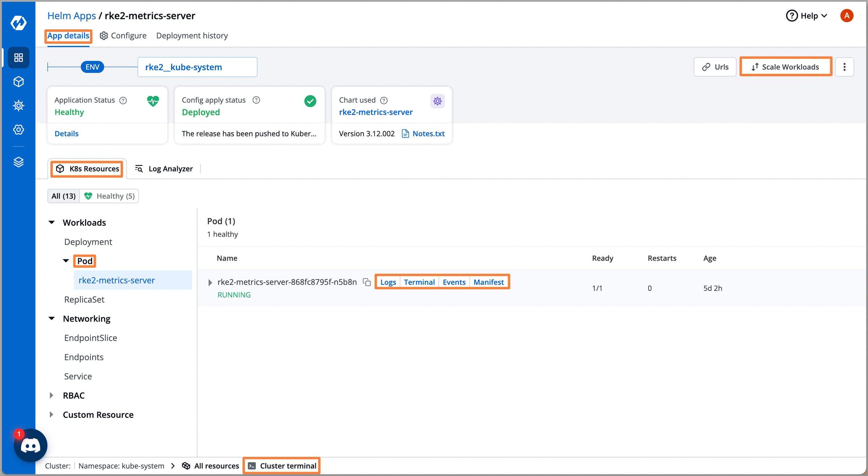Screen dimensions: 868x476
Task: Expand the rke2-metrics-server pod row details
Action: (210, 282)
